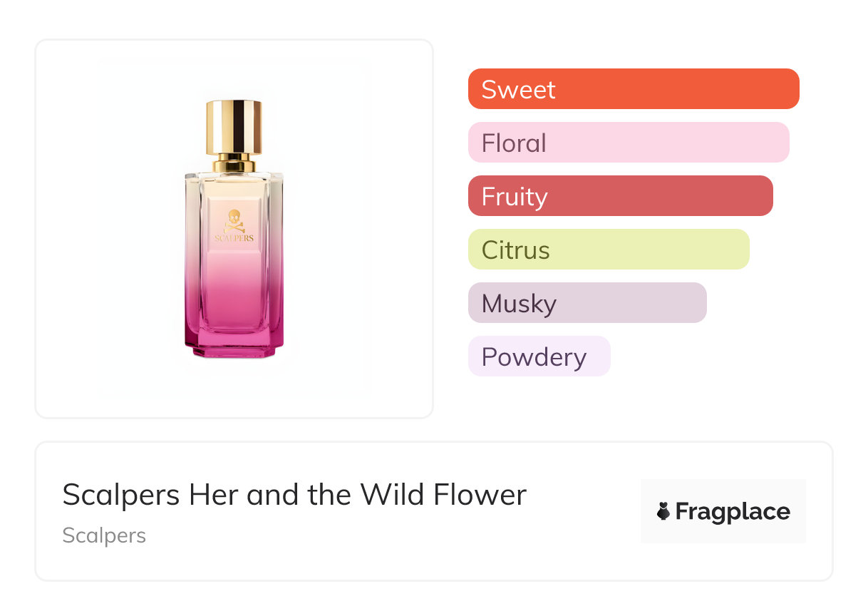Click the gold SCALPERS lettering on the bottle
The image size is (868, 616).
pyautogui.click(x=234, y=238)
